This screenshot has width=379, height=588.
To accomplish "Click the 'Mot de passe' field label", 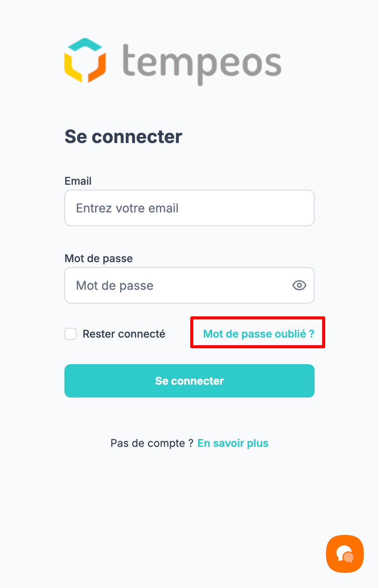I will (x=99, y=258).
